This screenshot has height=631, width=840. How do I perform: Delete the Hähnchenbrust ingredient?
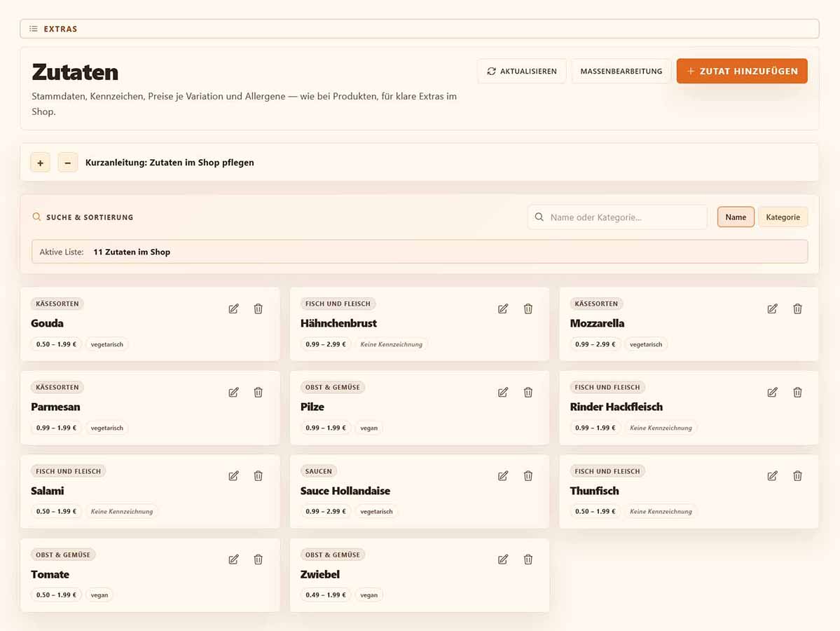(528, 308)
